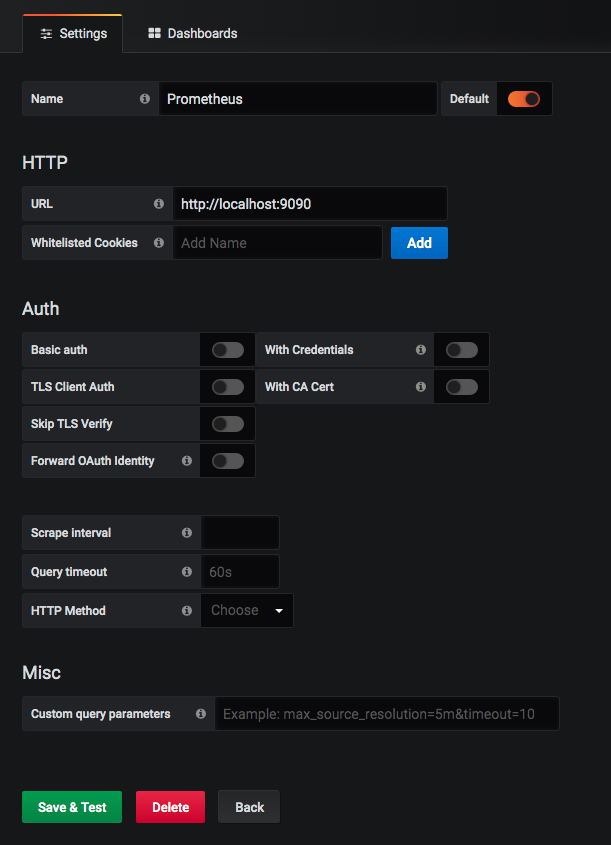Enable the With Credentials toggle
The width and height of the screenshot is (611, 845).
(462, 350)
